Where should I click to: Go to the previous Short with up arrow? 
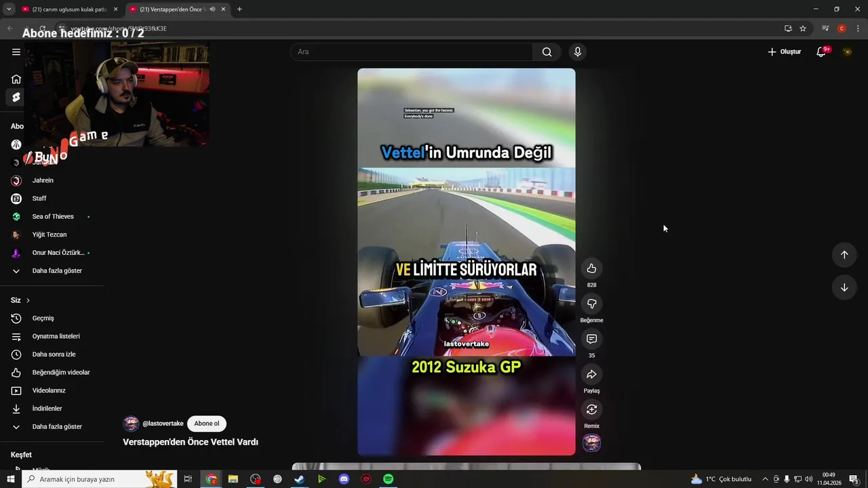click(x=844, y=255)
